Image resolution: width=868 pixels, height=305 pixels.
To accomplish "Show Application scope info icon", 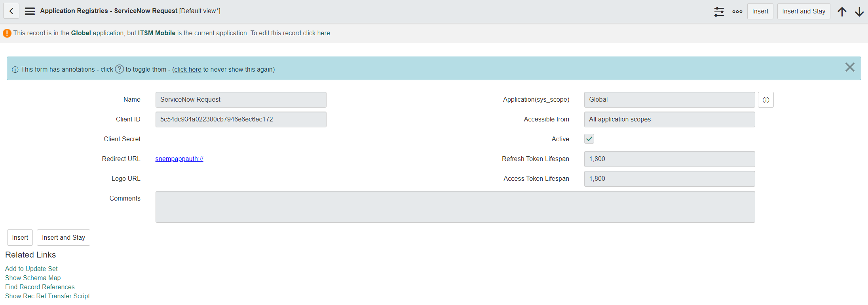I will click(x=765, y=100).
